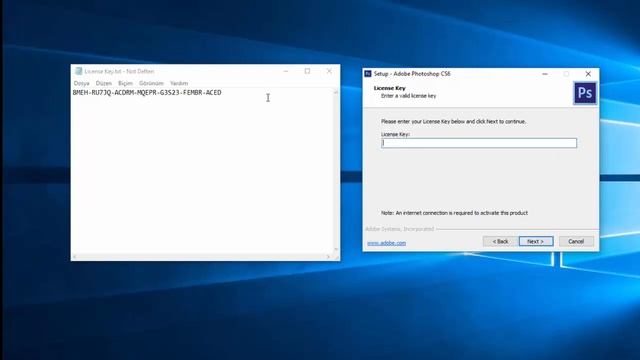Click the Notepad horizontal scrollbar

201,257
